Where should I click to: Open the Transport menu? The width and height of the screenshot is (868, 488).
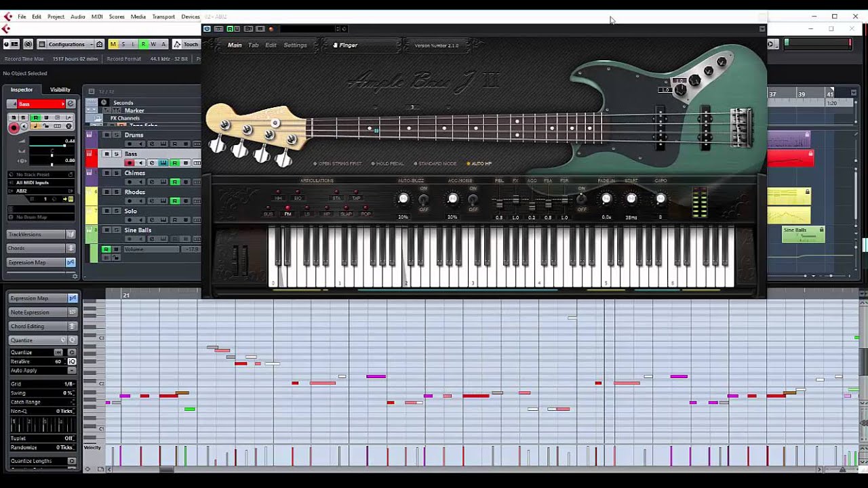coord(163,16)
